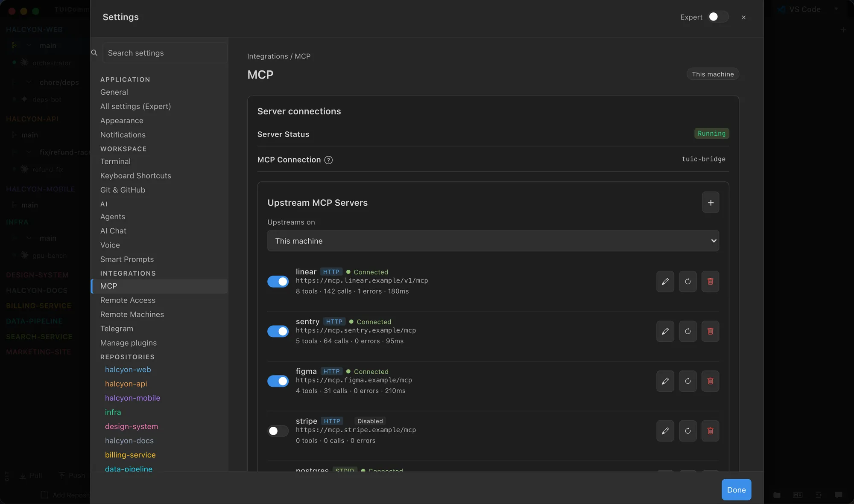Screen dimensions: 854x504
Task: Edit the stripe server entry
Action: (665, 431)
